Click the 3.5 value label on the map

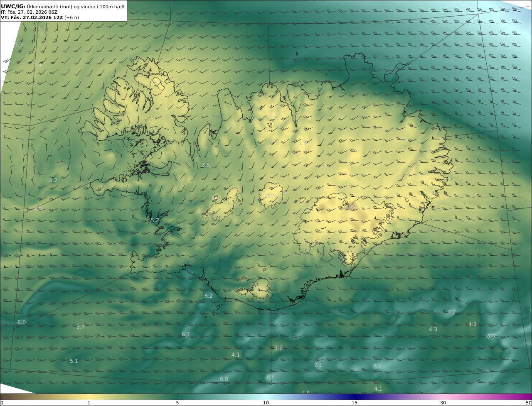tap(205, 165)
